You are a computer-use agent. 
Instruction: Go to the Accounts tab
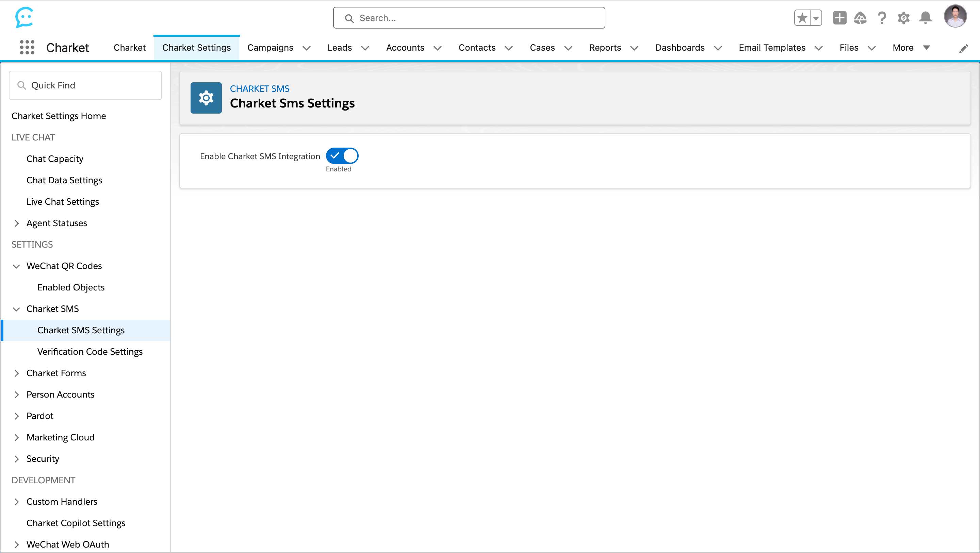click(x=405, y=48)
